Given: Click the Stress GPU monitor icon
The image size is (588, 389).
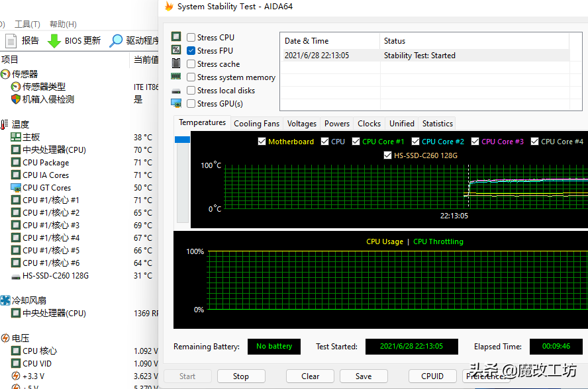Looking at the screenshot, I should coord(176,103).
